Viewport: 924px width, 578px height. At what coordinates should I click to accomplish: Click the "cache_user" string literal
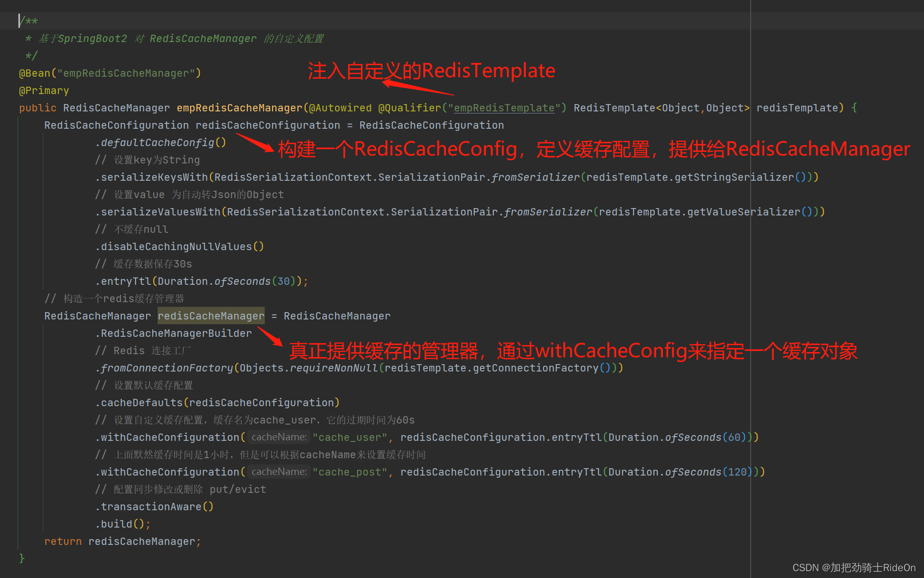point(350,437)
